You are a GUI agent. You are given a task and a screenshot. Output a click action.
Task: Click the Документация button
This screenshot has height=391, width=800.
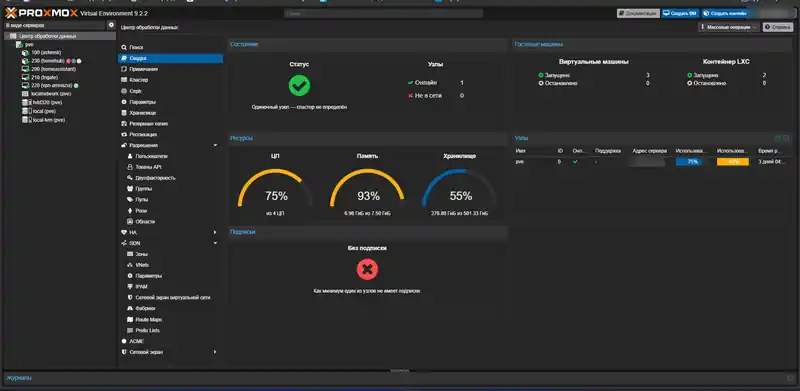638,13
